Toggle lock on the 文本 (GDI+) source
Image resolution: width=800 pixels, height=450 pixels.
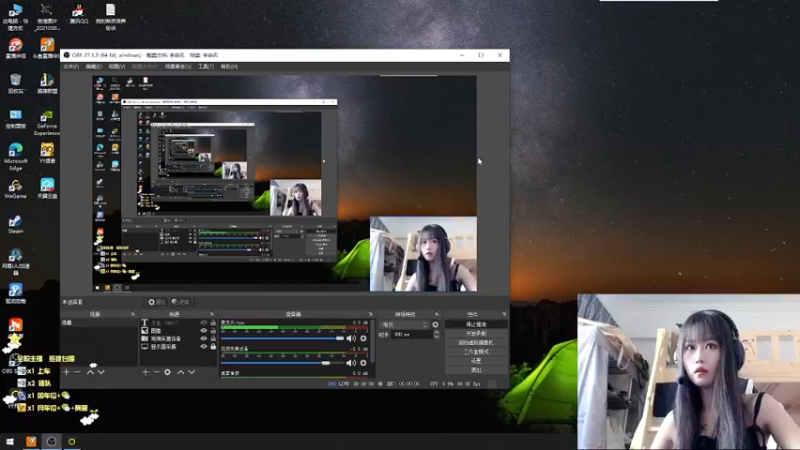click(213, 323)
